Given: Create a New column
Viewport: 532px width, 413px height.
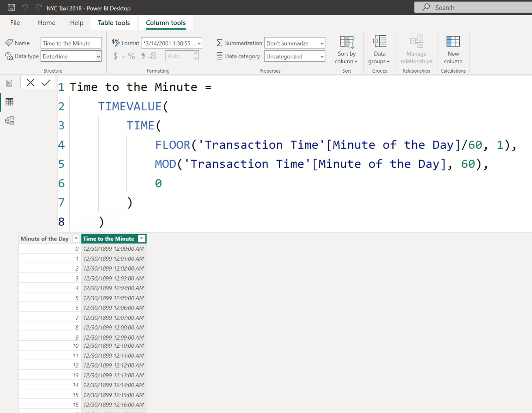Looking at the screenshot, I should 453,50.
